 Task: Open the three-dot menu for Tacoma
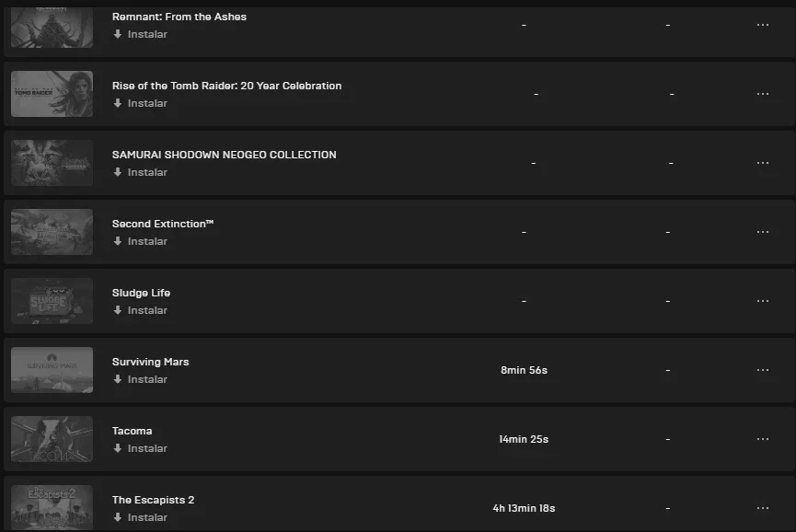pos(763,439)
